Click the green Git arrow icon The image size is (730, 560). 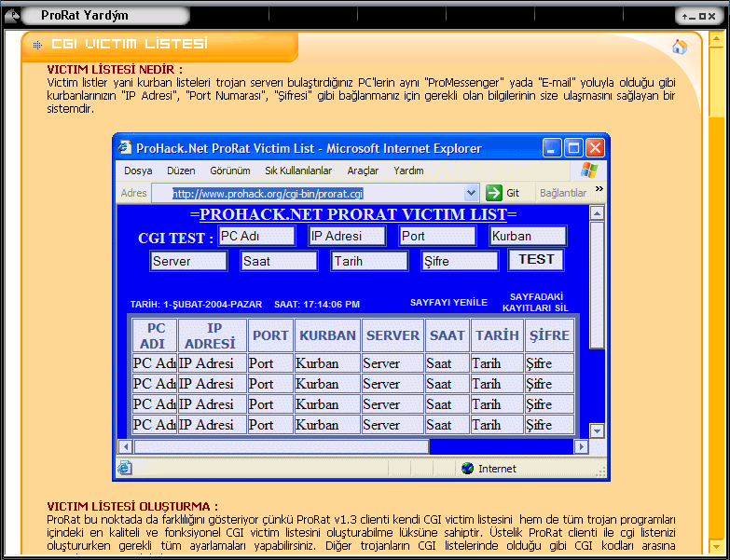point(494,193)
